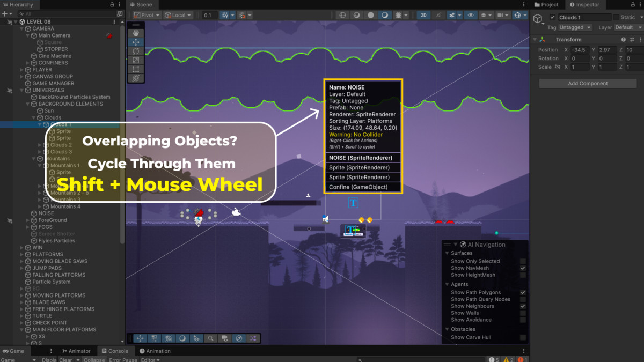Toggle Show NavMesh off
Viewport: 644px width, 362px height.
523,268
